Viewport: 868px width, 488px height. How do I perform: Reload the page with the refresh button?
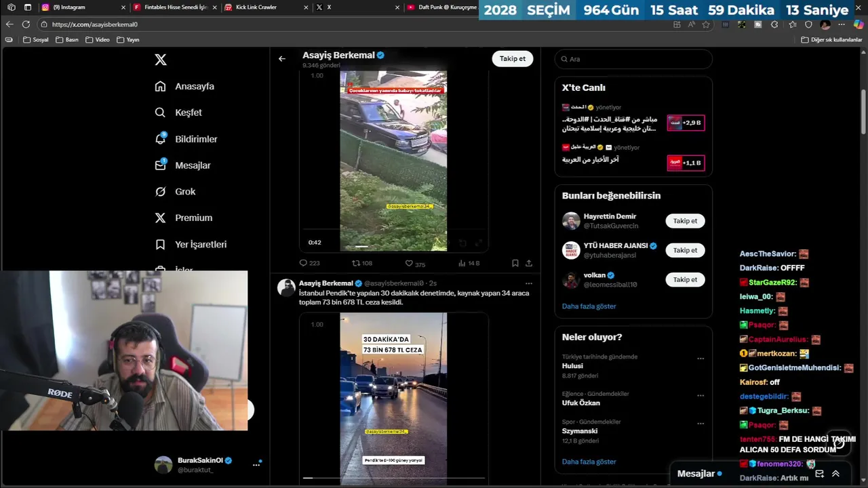point(26,24)
